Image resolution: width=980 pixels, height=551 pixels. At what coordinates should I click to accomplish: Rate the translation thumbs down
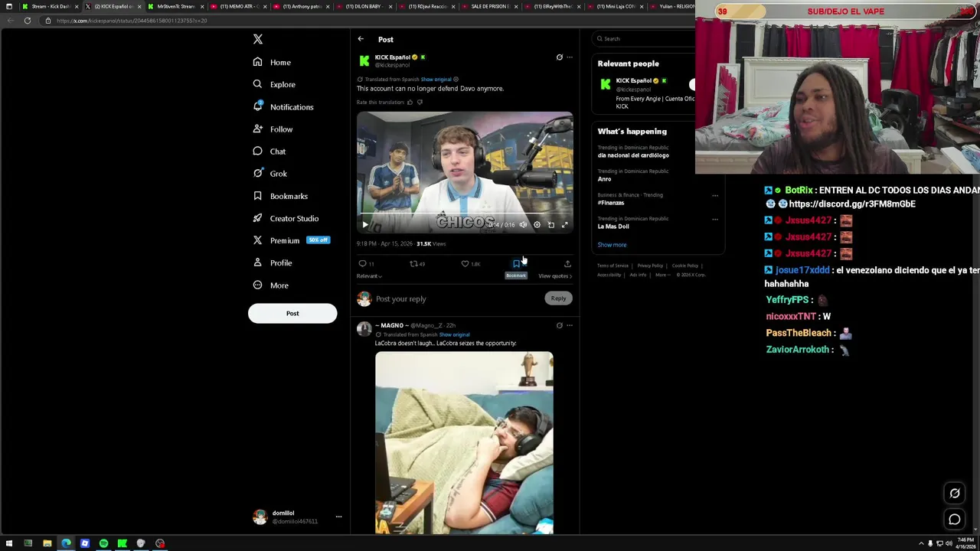[x=420, y=102]
